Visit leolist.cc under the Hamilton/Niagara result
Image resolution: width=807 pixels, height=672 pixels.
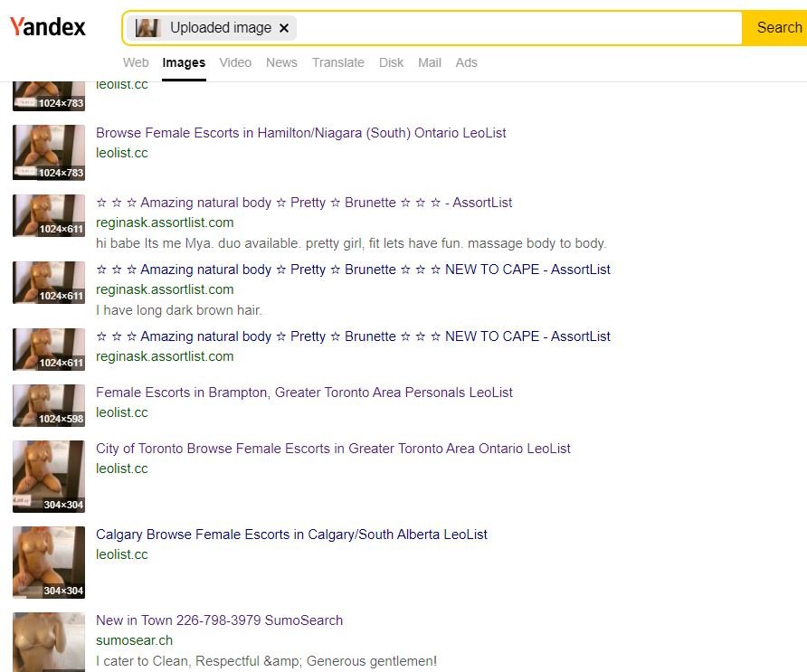[x=122, y=153]
